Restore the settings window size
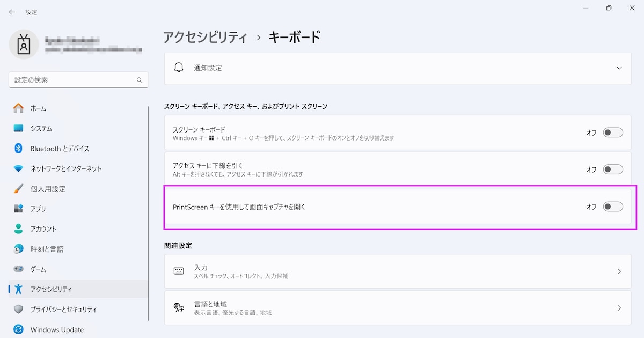Viewport: 644px width, 338px height. 609,8
